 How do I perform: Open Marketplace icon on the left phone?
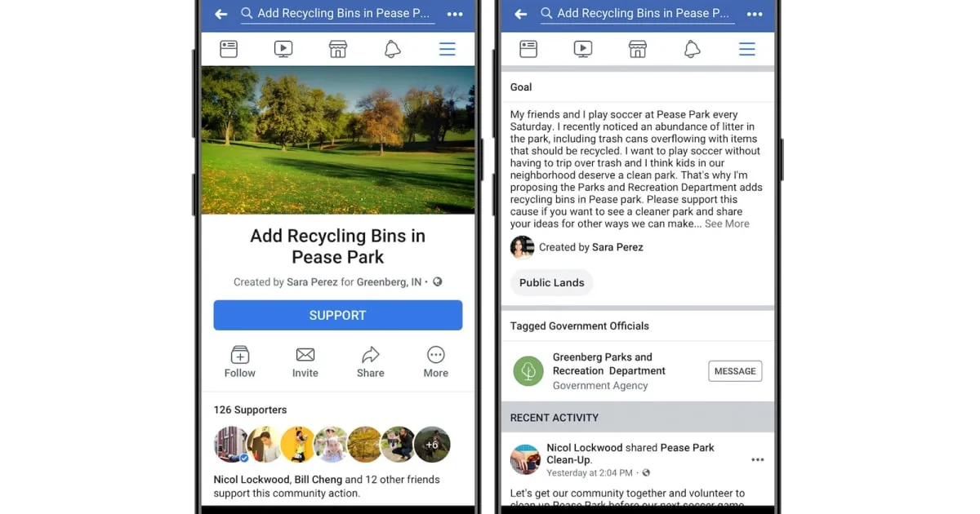click(x=338, y=49)
